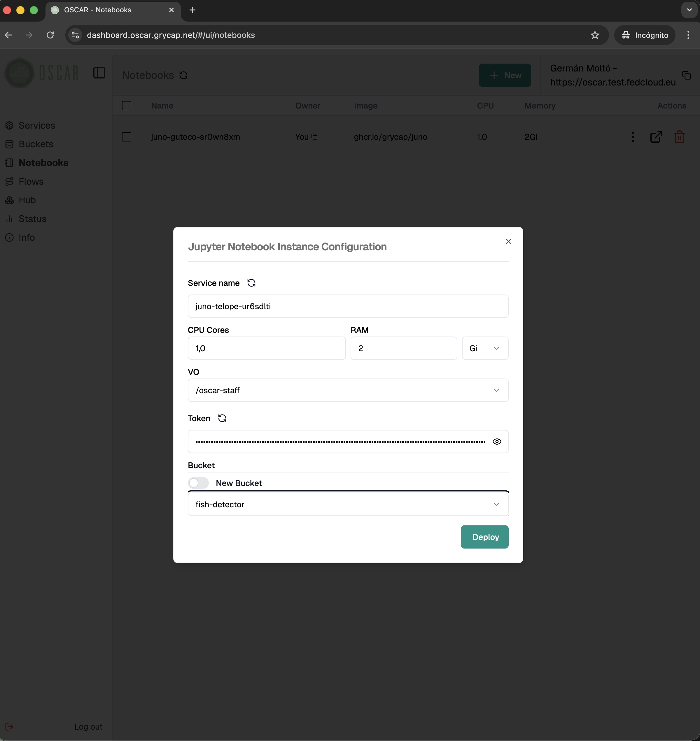Deploy the Jupyter Notebook instance

click(x=484, y=537)
